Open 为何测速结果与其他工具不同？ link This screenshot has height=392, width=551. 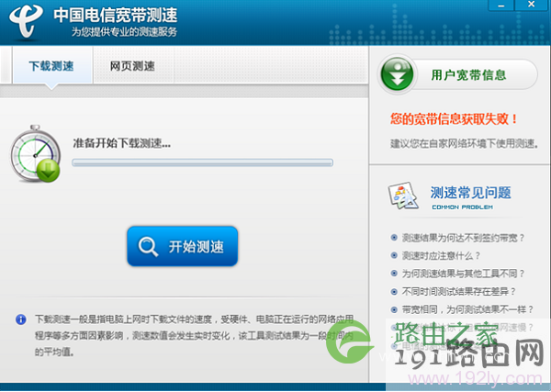coord(463,274)
